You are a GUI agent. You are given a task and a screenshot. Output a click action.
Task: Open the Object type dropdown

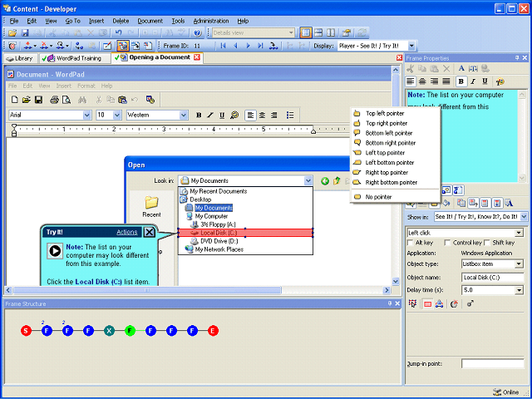coord(519,264)
